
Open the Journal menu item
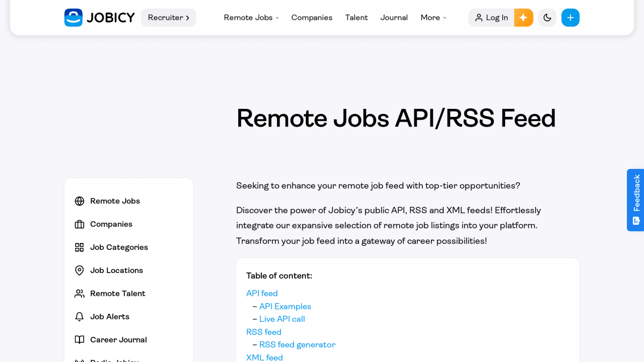394,18
